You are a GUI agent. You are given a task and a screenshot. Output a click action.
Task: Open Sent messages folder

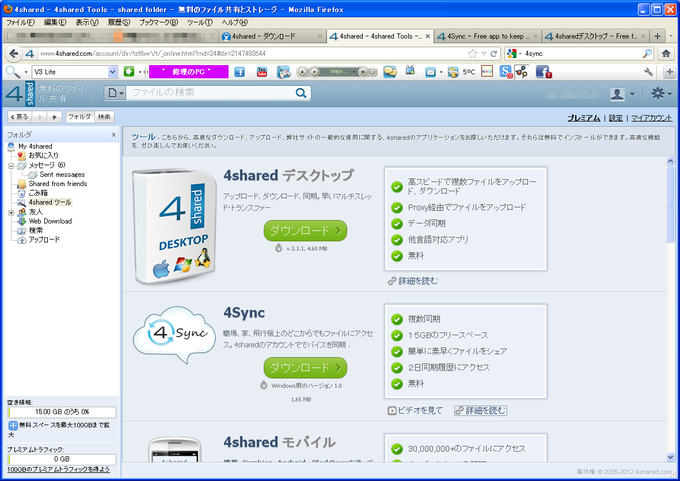coord(62,174)
